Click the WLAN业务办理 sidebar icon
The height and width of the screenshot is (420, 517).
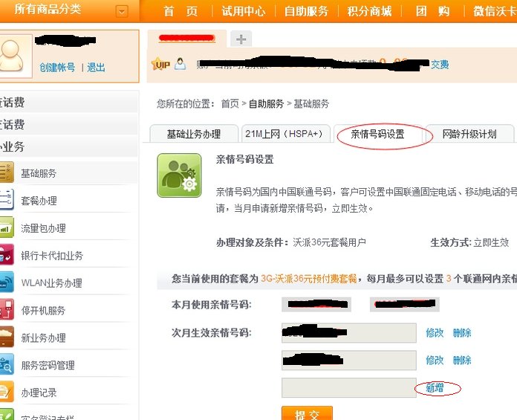(x=7, y=282)
